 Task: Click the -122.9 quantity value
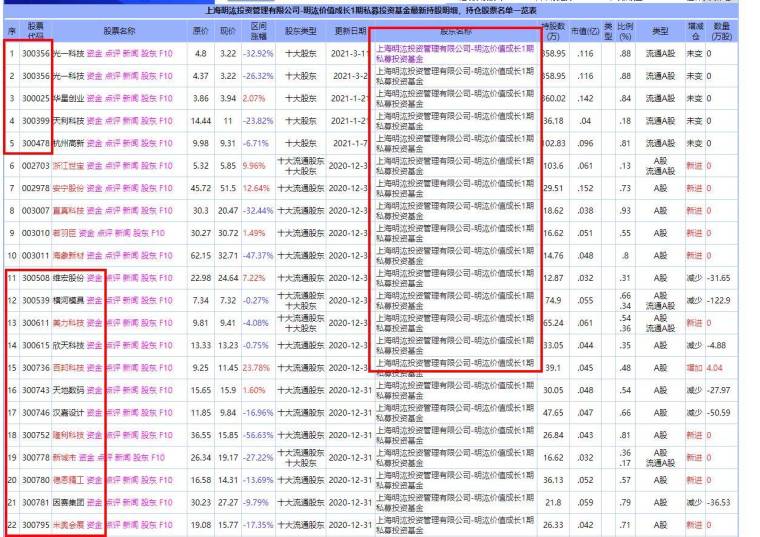[718, 300]
